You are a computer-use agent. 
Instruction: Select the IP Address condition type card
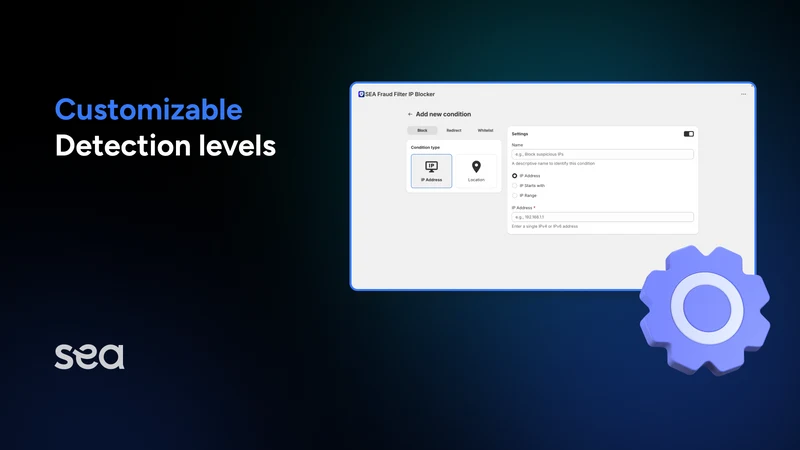click(431, 171)
